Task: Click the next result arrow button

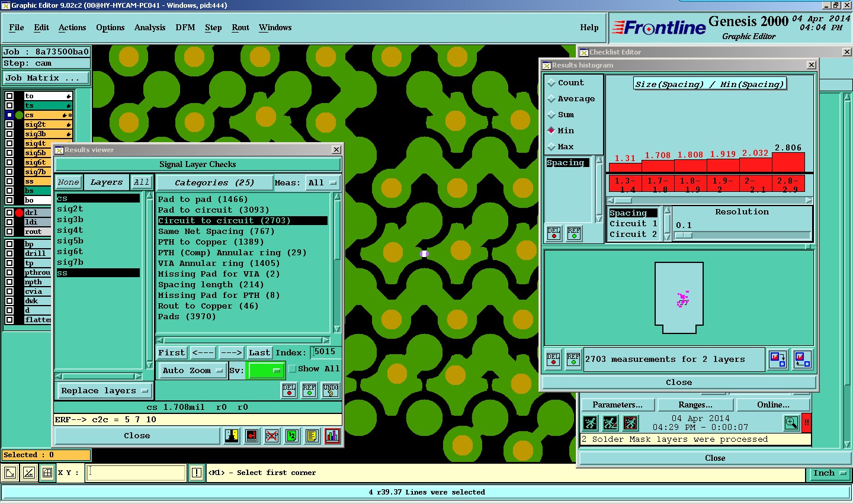Action: click(x=231, y=353)
